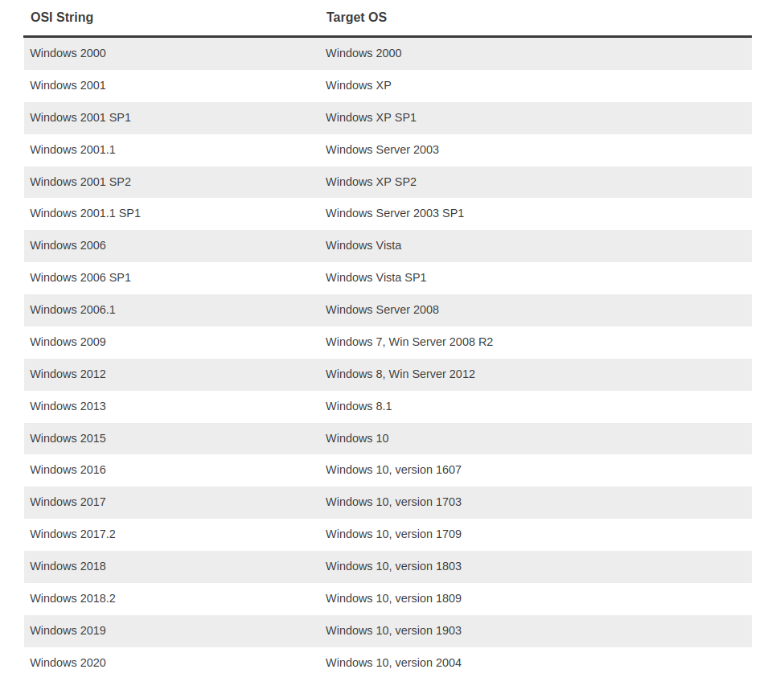Select the Windows Vista SP1 cell

point(376,277)
